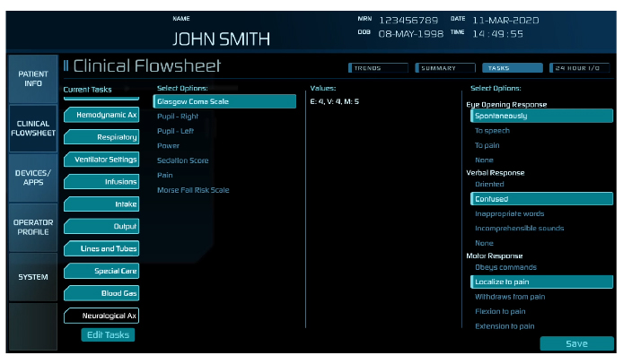This screenshot has height=364, width=623.
Task: Open the Devices/Apps section
Action: 33,178
